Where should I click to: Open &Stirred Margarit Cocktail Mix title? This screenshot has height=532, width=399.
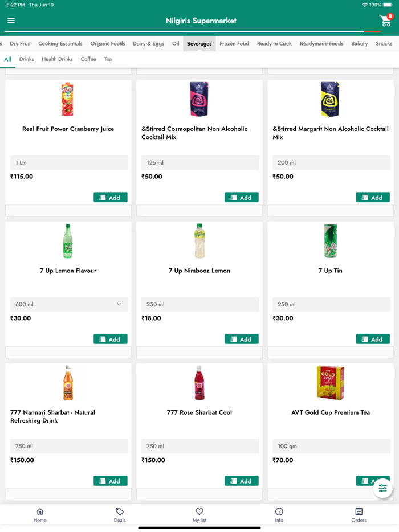point(330,133)
